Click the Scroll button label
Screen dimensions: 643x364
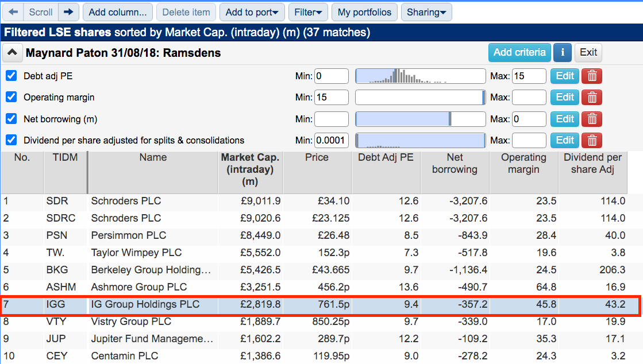tap(41, 12)
